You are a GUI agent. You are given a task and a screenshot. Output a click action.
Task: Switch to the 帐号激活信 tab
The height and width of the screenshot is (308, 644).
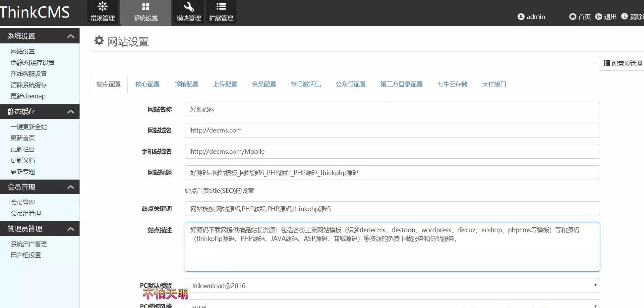306,84
